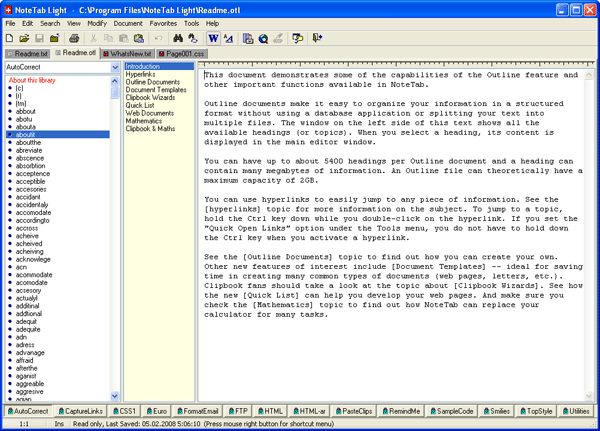The width and height of the screenshot is (600, 431).
Task: Click the Cut scissors icon
Action: coord(93,38)
